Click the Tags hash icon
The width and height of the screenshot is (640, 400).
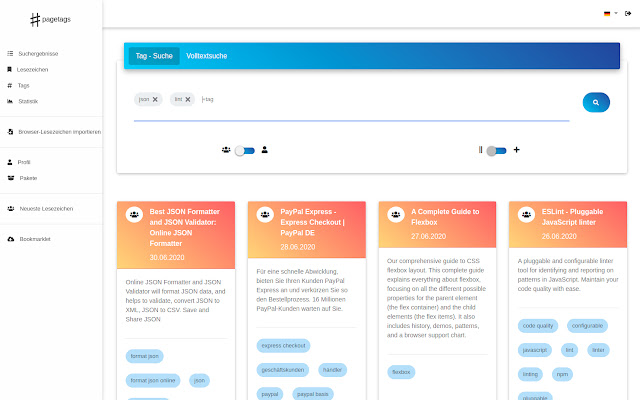tap(10, 85)
